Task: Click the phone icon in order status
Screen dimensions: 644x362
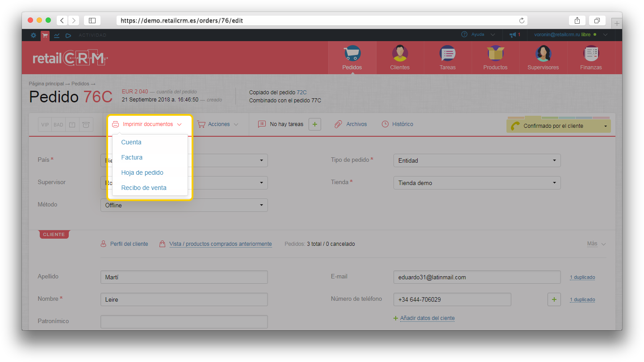Action: coord(515,126)
